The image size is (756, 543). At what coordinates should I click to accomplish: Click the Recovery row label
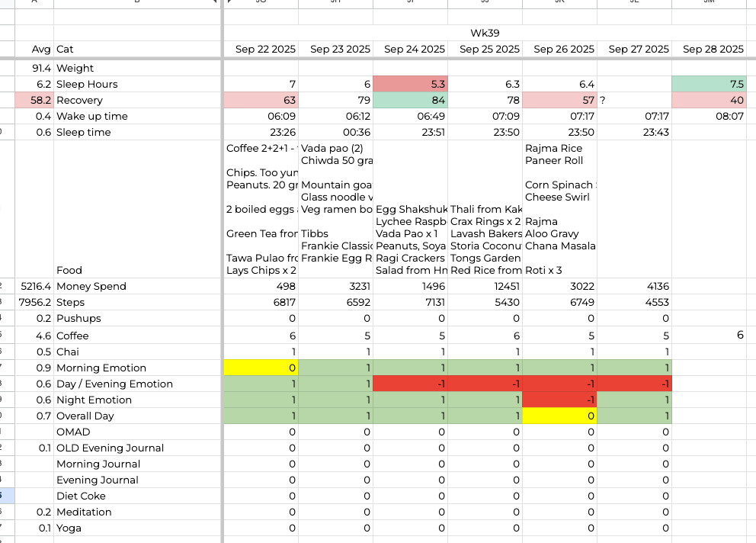[137, 100]
